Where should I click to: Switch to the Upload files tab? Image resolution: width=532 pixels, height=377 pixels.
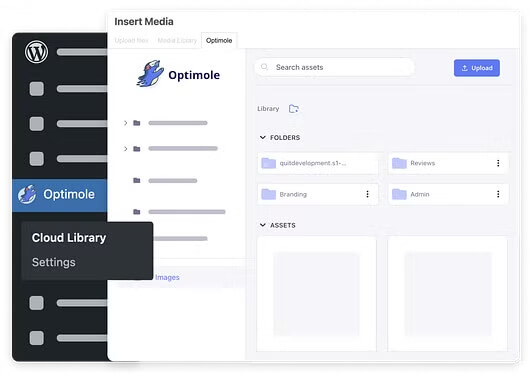[131, 40]
